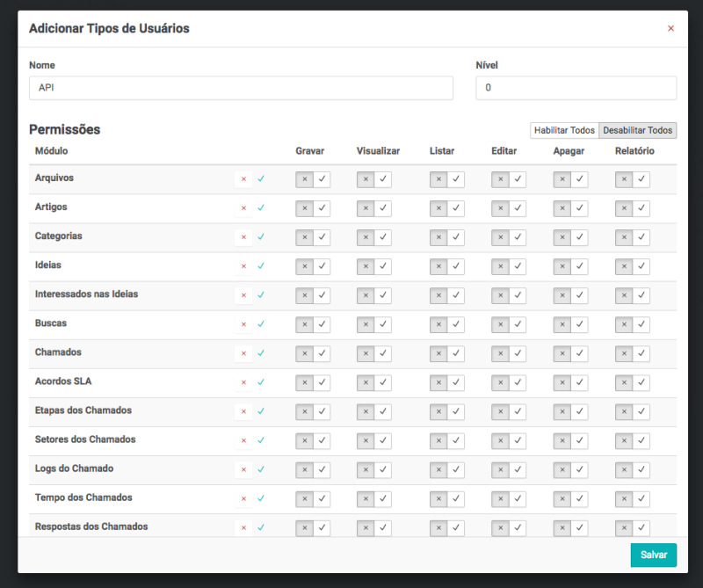Viewport: 703px width, 588px height.
Task: Click red X icon in Arquivos row
Action: 243,179
